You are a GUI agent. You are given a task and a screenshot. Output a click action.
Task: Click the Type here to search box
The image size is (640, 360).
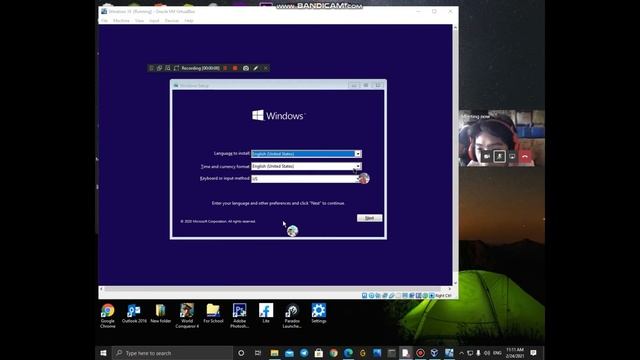[x=172, y=353]
